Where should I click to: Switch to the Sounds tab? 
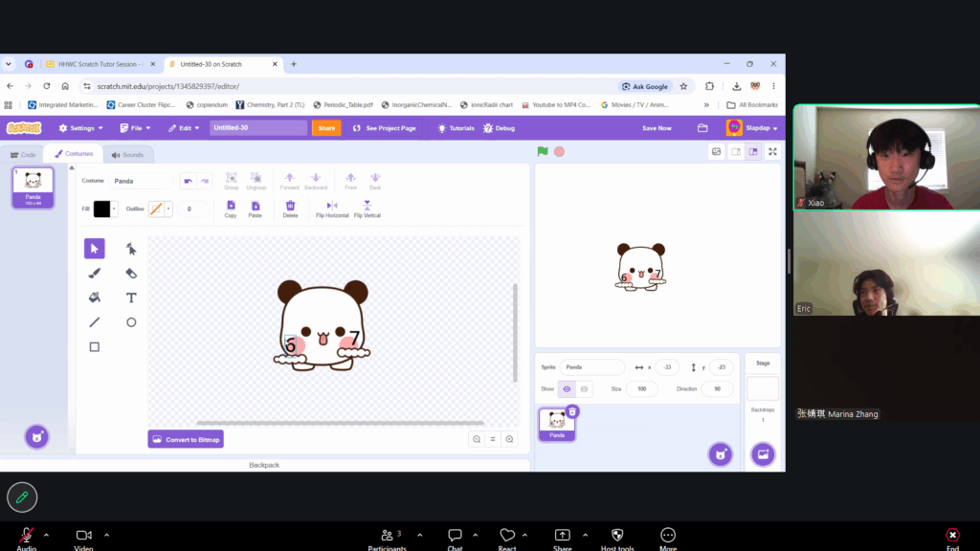tap(127, 155)
